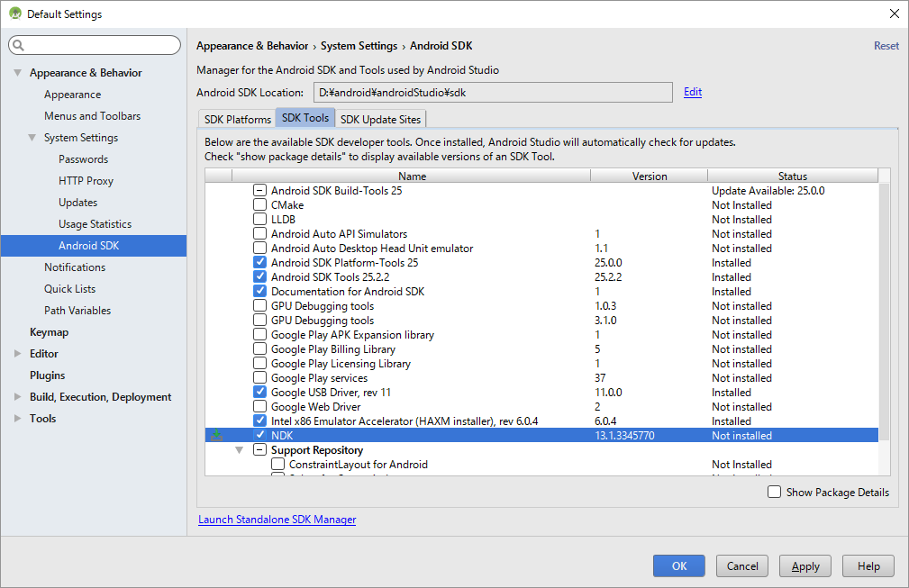Open the Help button
This screenshot has width=909, height=588.
coord(868,566)
